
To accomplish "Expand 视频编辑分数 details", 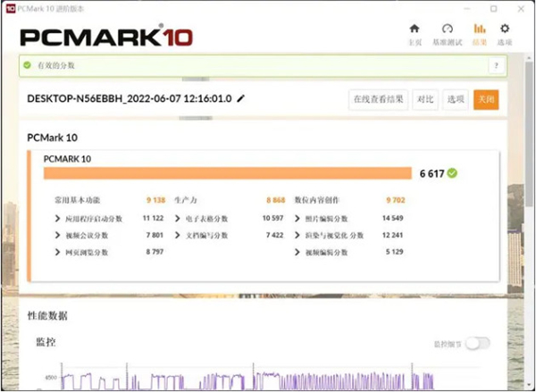I will [297, 252].
